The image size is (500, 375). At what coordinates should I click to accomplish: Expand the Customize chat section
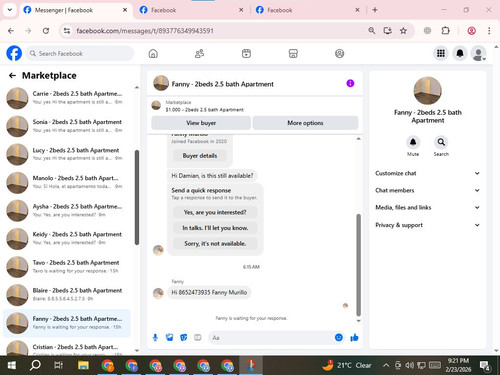tap(427, 173)
